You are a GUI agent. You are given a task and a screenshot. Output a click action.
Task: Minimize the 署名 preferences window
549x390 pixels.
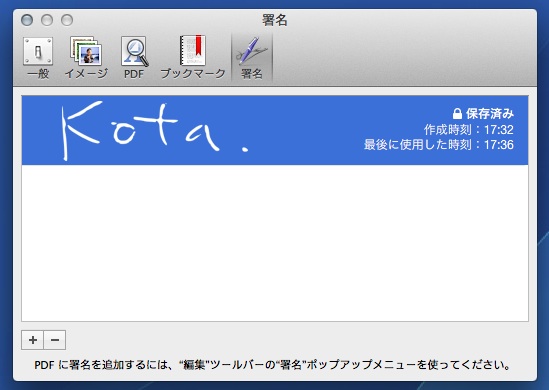(x=47, y=20)
